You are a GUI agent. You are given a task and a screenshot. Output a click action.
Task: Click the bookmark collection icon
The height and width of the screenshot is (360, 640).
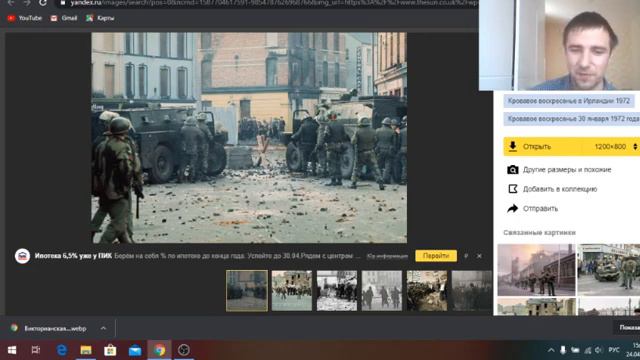click(x=513, y=189)
